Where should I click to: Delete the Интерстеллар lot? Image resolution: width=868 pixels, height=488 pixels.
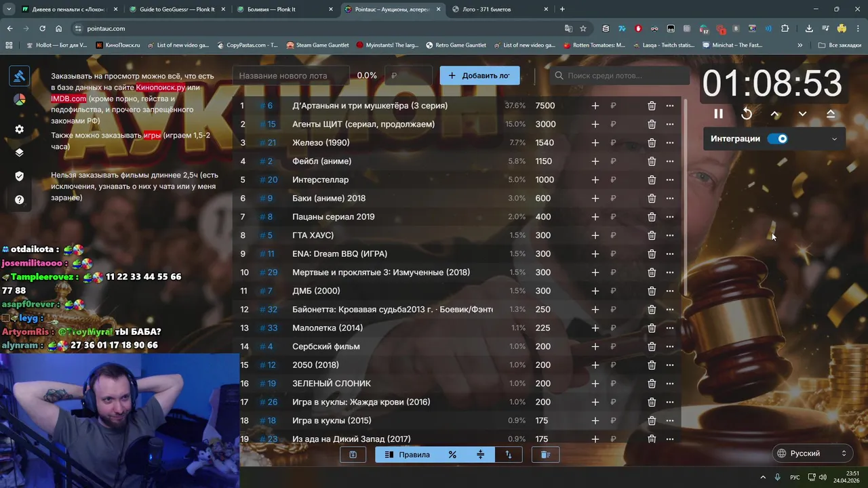click(x=652, y=180)
